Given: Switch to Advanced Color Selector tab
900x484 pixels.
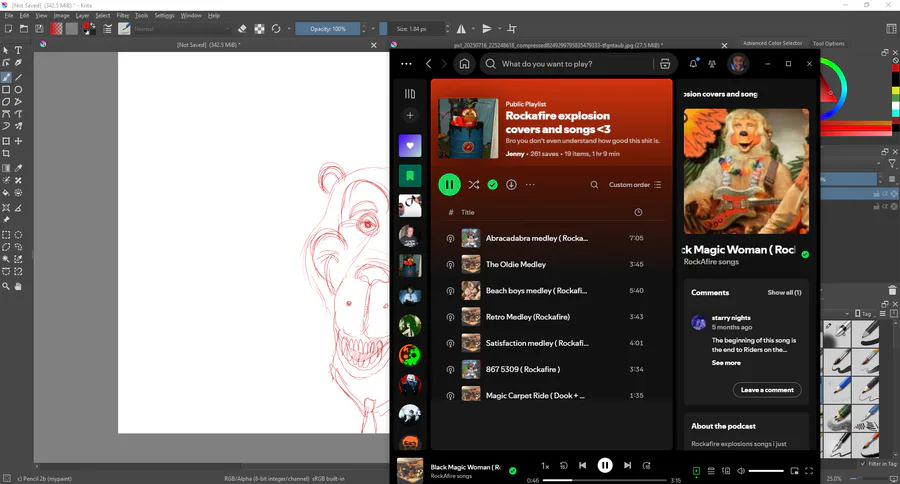Looking at the screenshot, I should 773,44.
